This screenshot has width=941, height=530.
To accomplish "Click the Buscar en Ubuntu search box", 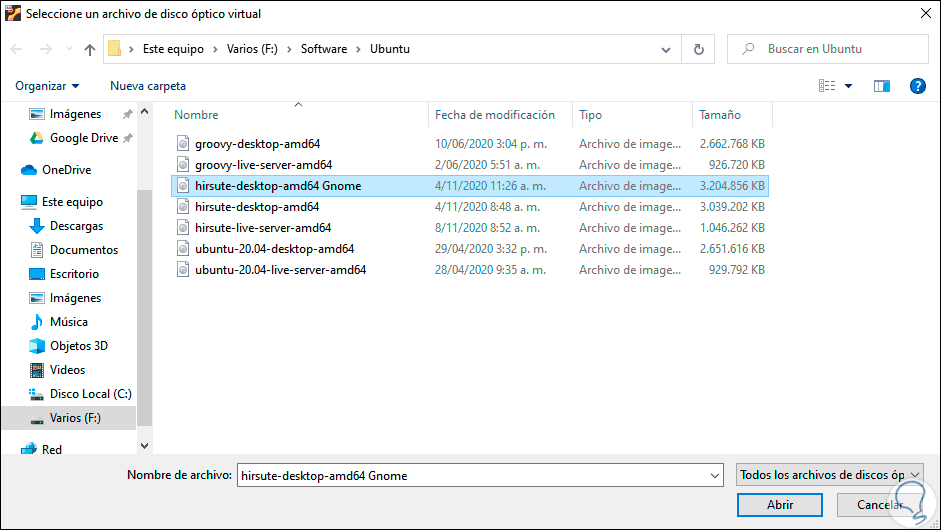I will tap(828, 49).
